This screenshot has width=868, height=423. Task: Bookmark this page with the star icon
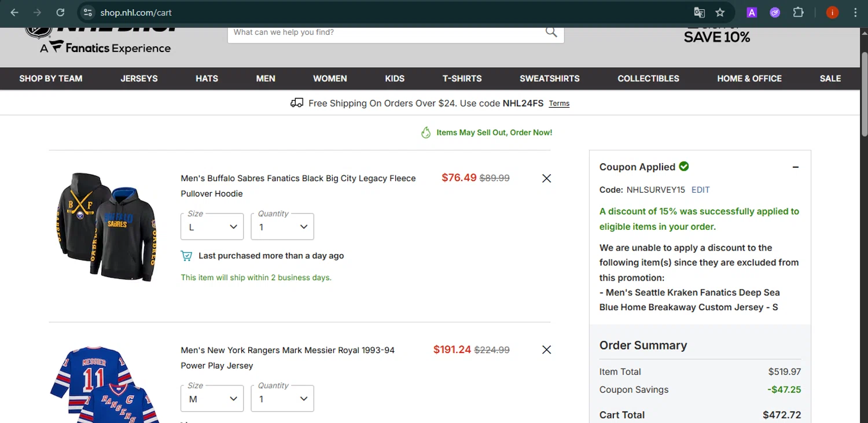tap(720, 12)
